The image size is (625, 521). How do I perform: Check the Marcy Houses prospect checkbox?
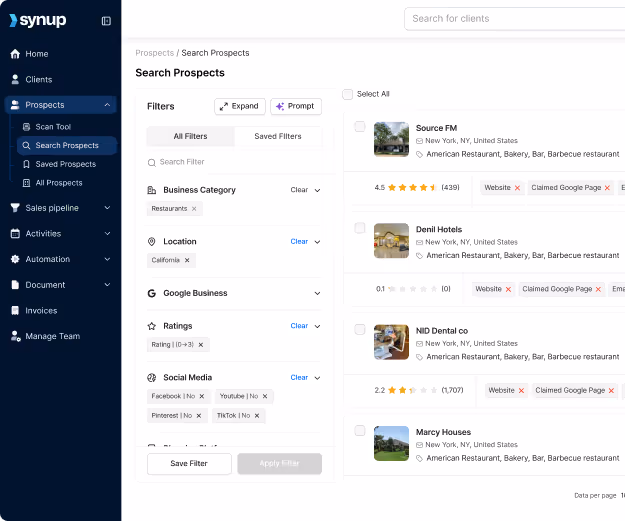click(360, 431)
